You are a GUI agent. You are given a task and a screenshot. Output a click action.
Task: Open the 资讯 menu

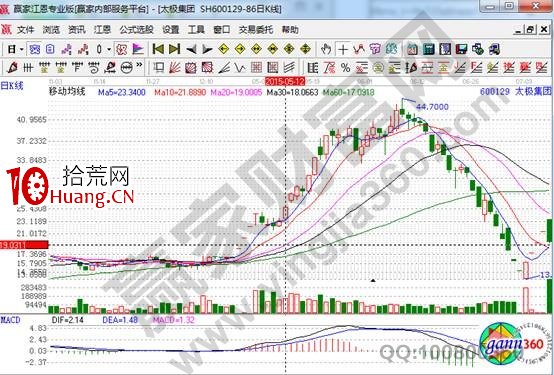coord(77,30)
